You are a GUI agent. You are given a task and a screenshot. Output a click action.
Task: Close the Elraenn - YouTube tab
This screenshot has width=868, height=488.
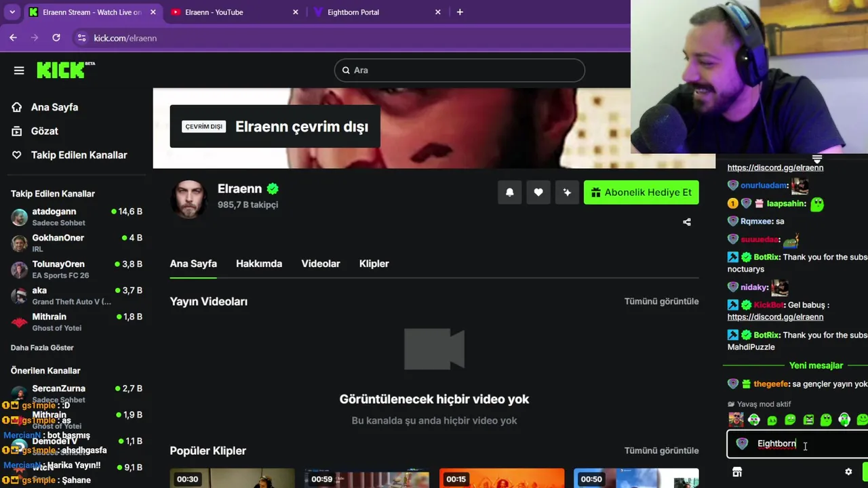(x=296, y=12)
